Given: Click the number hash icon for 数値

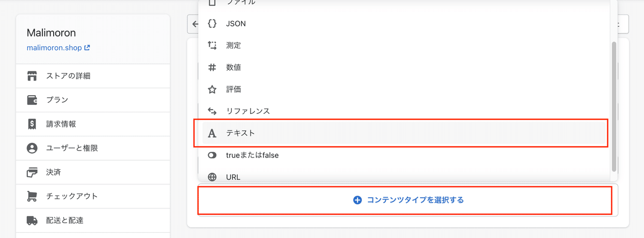Looking at the screenshot, I should [212, 68].
